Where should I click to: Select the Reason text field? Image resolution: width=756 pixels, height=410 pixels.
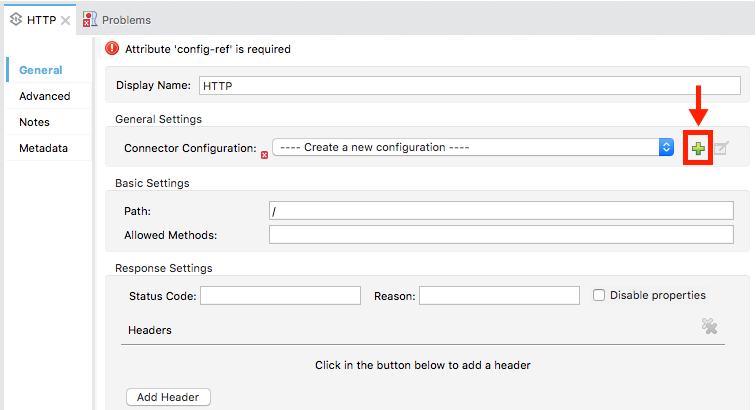[x=499, y=295]
